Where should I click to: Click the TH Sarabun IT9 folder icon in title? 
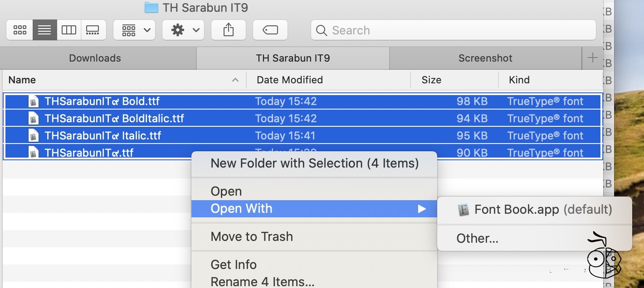click(x=151, y=8)
